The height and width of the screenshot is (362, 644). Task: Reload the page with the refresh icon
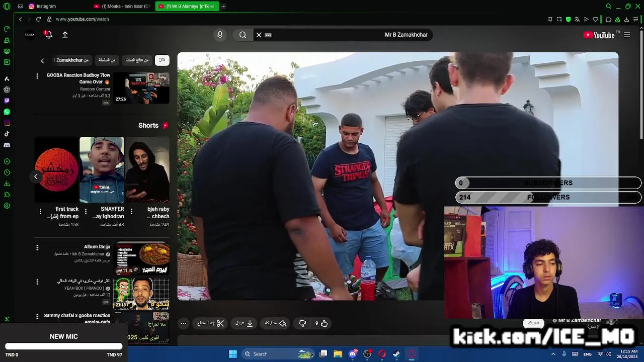[x=38, y=19]
